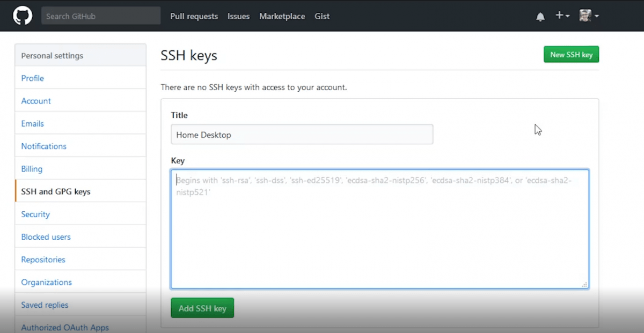The image size is (644, 333).
Task: Submit with the Add SSH key button
Action: tap(202, 308)
